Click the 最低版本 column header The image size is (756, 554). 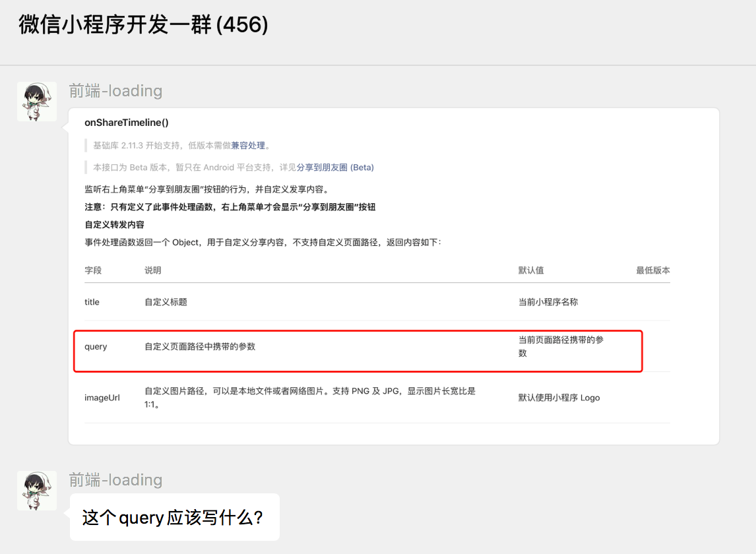(653, 270)
